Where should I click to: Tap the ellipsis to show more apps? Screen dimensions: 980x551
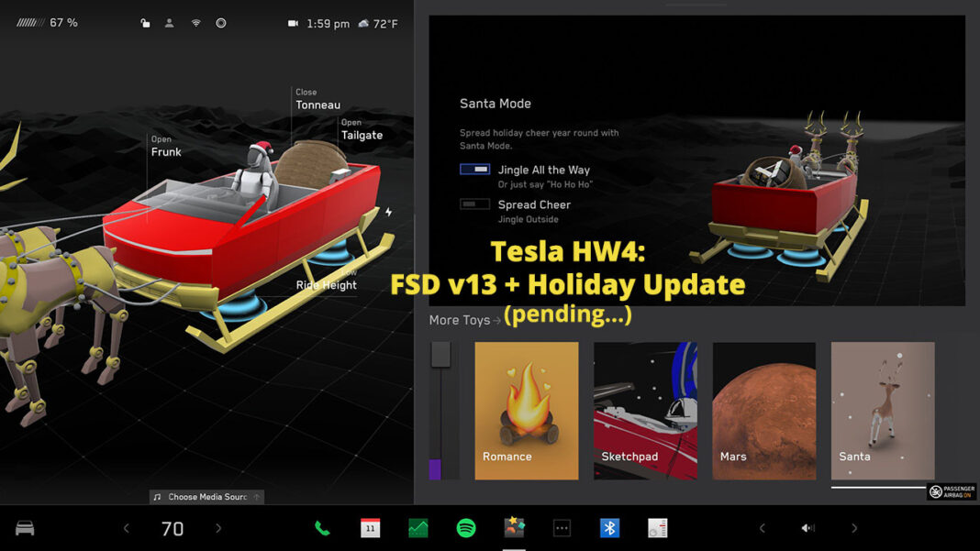tap(561, 527)
